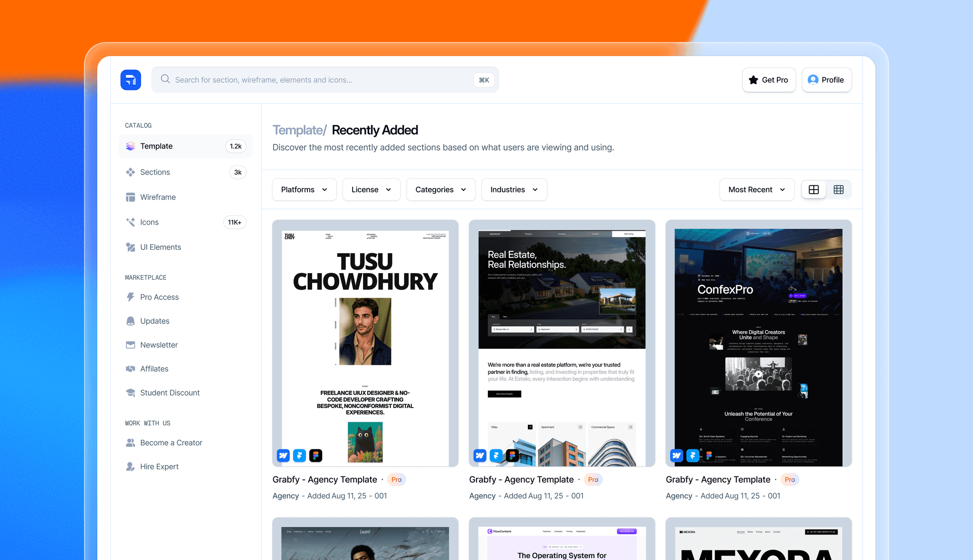This screenshot has height=560, width=973.
Task: Open the Most Recent sort dropdown
Action: click(x=756, y=190)
